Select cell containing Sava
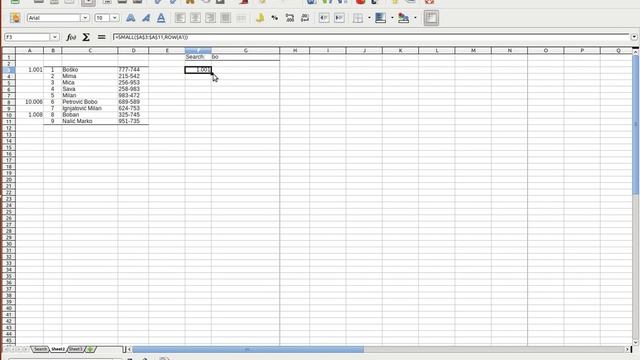 (90, 89)
